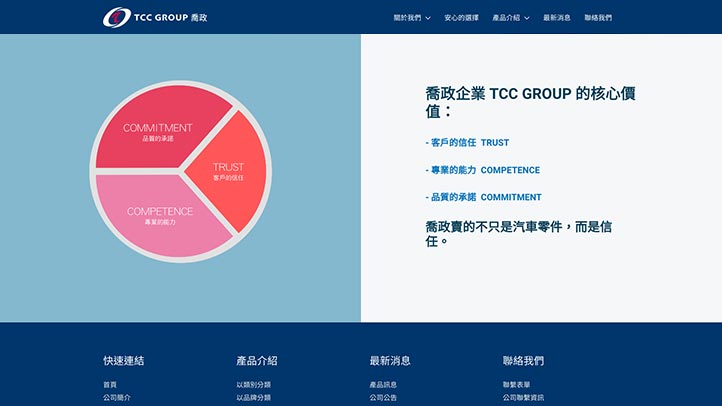
Task: Select the 專業的能力 COMPETENCE text line
Action: [483, 170]
